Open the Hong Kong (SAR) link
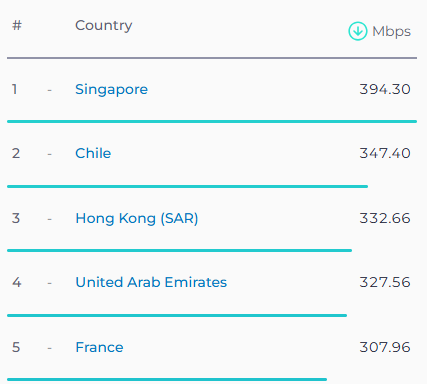 [x=137, y=219]
